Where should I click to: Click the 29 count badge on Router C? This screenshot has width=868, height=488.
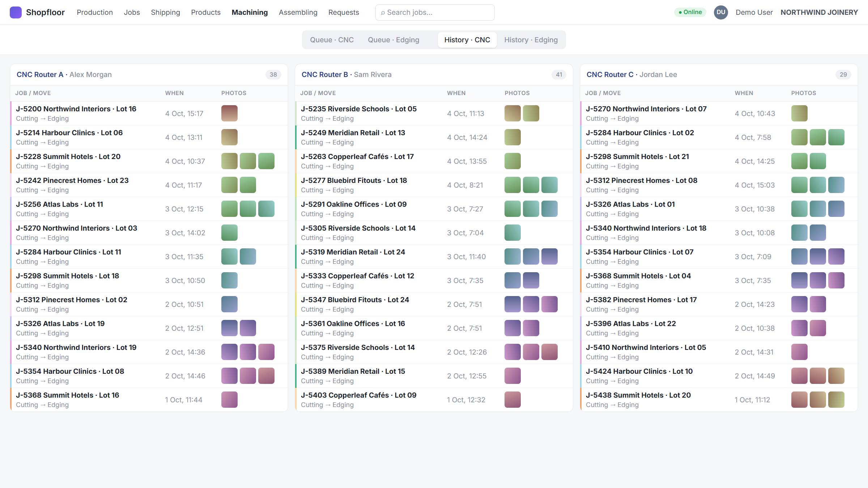843,74
